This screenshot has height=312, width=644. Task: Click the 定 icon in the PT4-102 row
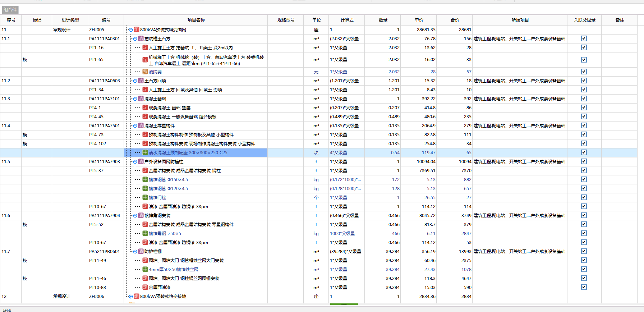coord(145,144)
